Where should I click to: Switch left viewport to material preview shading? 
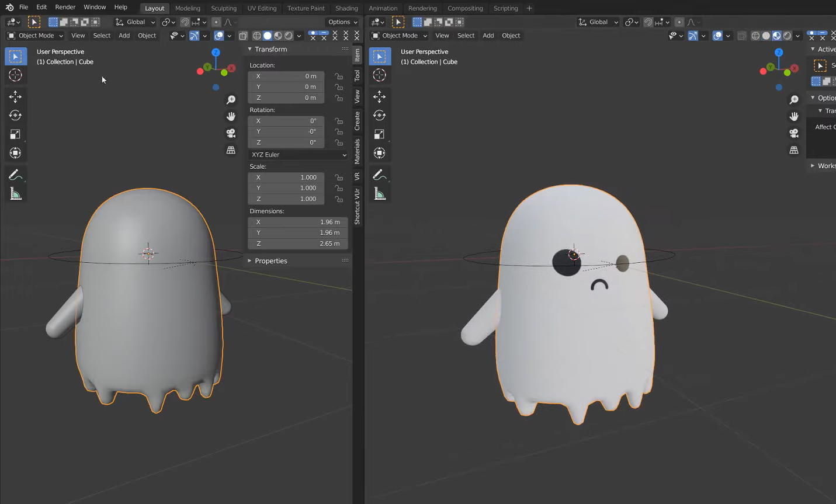coord(278,36)
